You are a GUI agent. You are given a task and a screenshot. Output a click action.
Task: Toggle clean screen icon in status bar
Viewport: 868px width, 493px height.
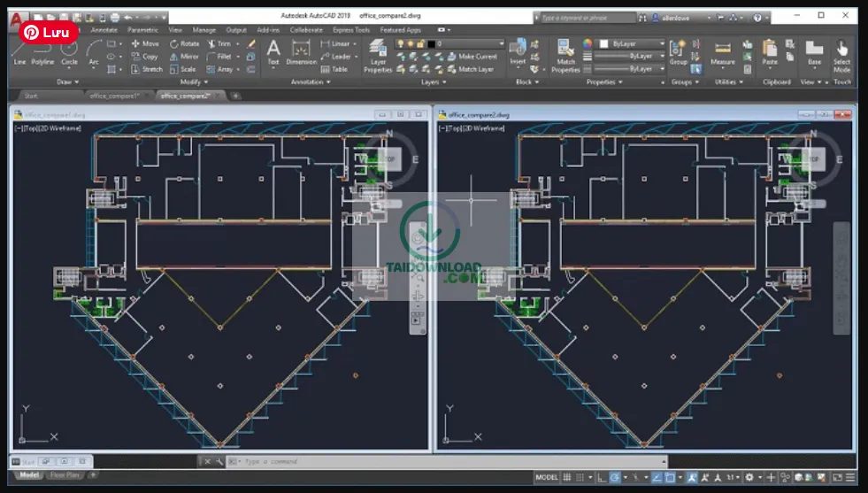point(837,477)
